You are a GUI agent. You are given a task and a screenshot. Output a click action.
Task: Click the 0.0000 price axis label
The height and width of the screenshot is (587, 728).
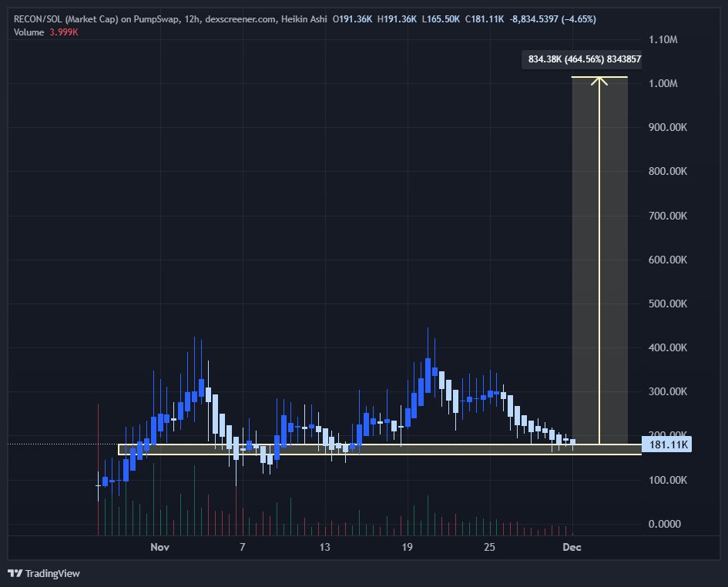click(x=664, y=524)
